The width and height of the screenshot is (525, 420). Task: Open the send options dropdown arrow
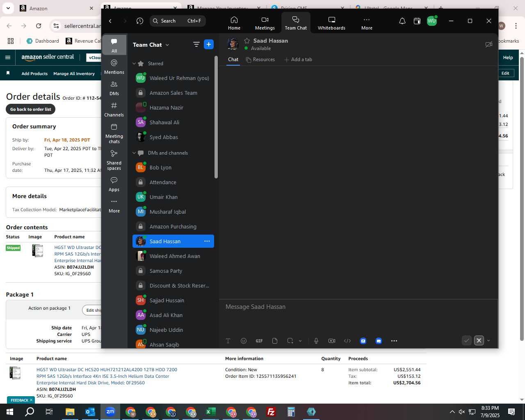(488, 340)
